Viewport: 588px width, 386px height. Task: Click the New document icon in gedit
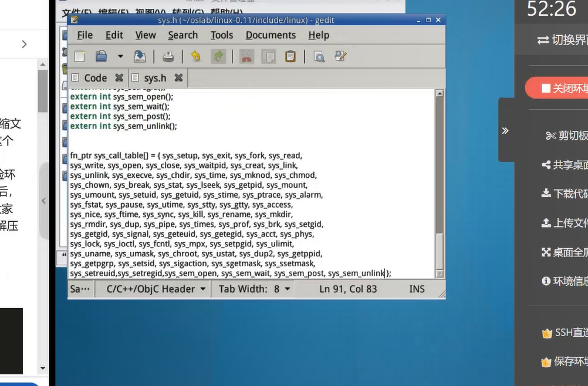click(x=80, y=56)
